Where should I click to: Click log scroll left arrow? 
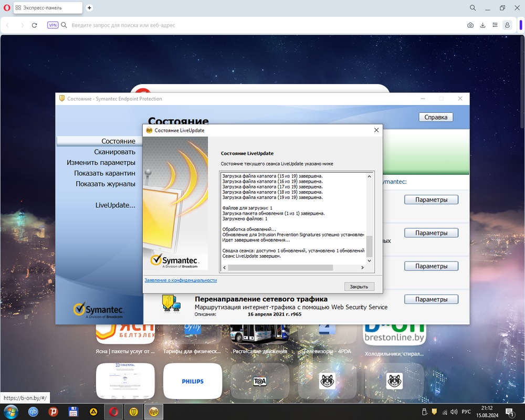click(x=224, y=268)
